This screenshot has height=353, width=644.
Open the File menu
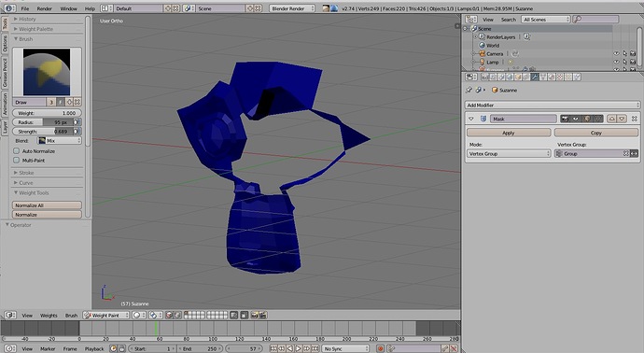(x=24, y=8)
